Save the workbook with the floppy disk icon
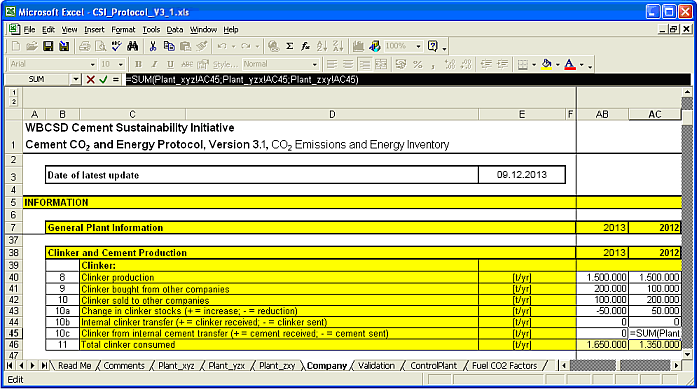This screenshot has width=697, height=389. (48, 46)
